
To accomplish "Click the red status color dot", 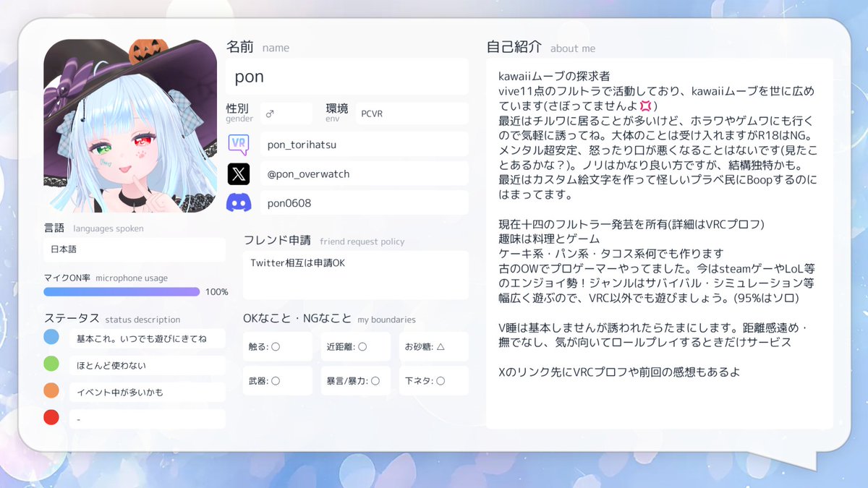I will click(51, 417).
